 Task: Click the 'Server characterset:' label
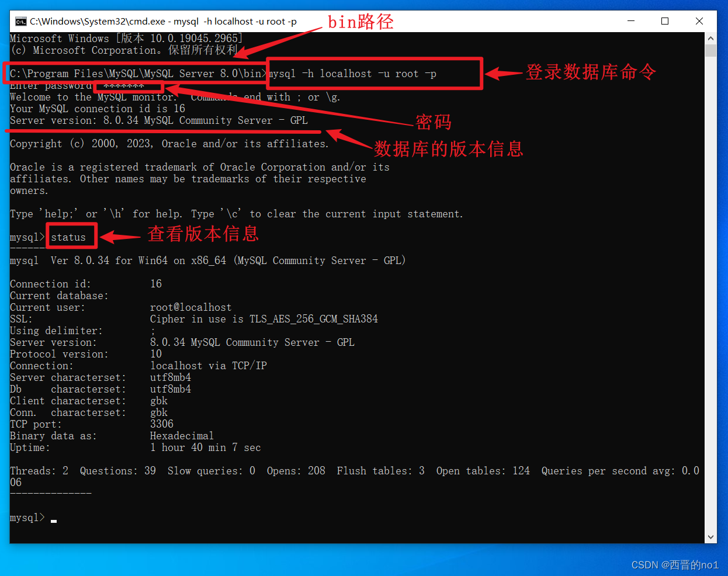point(68,377)
